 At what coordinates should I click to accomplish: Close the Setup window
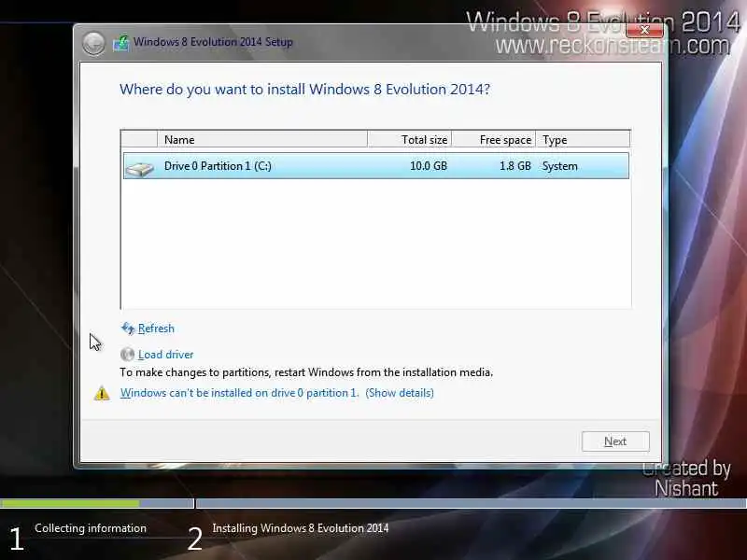(644, 31)
